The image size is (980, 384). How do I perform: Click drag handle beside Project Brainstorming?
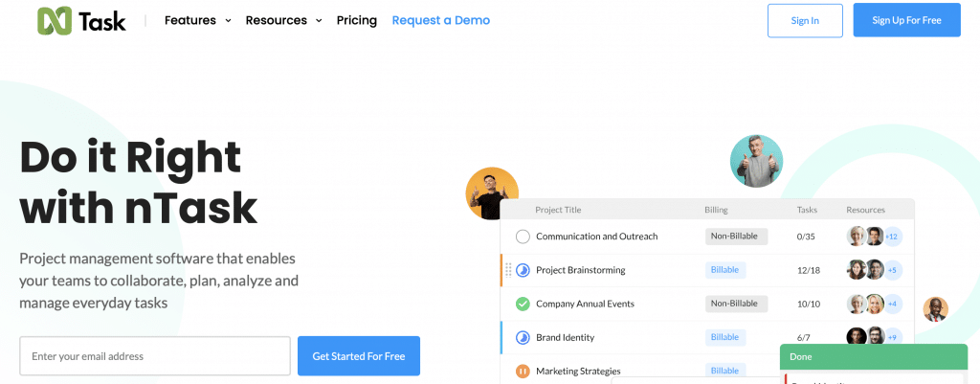pyautogui.click(x=508, y=270)
